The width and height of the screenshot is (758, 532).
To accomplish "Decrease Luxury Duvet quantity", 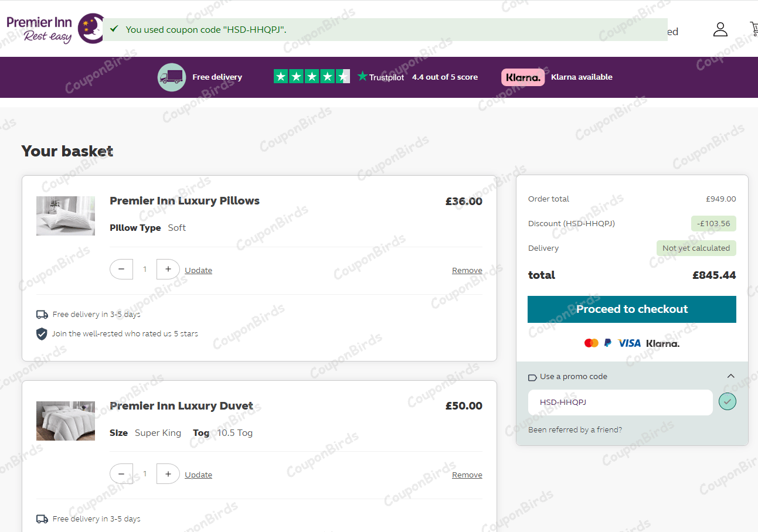I will (x=121, y=474).
